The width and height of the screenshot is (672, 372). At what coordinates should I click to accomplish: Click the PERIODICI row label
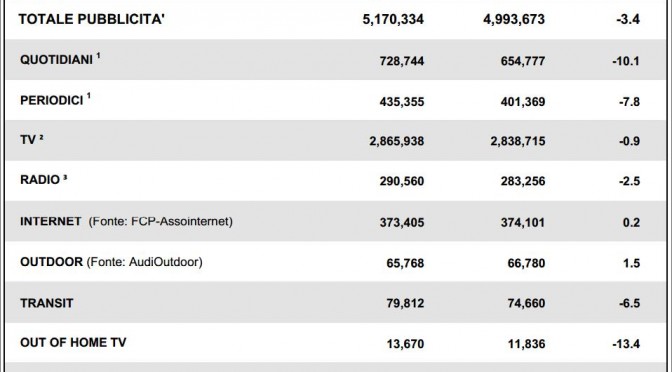click(x=55, y=99)
